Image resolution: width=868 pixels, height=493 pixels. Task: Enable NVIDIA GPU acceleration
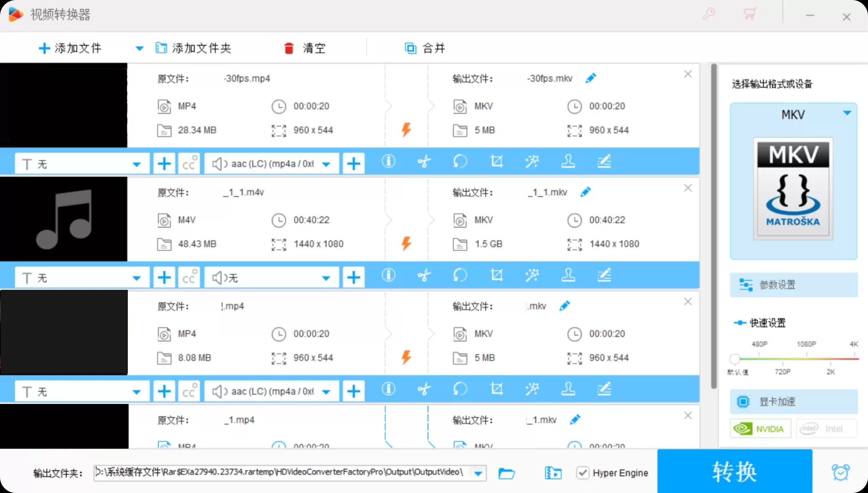(760, 429)
